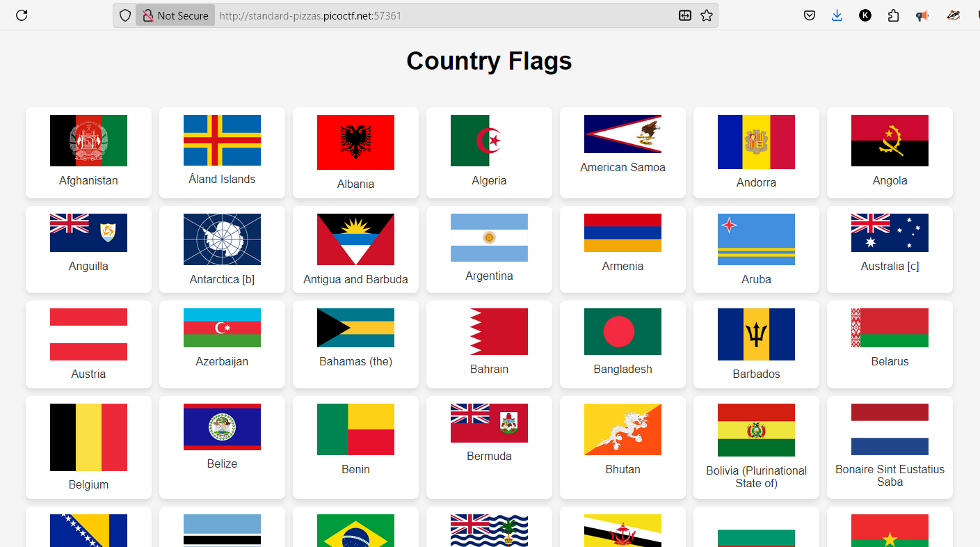
Task: Click the Bangladesh flag image
Action: coord(622,331)
